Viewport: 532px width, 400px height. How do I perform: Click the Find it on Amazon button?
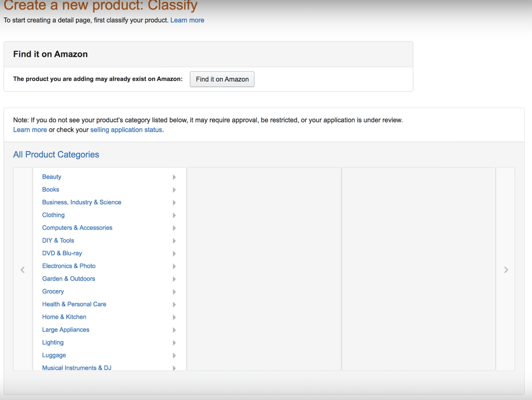coord(222,79)
